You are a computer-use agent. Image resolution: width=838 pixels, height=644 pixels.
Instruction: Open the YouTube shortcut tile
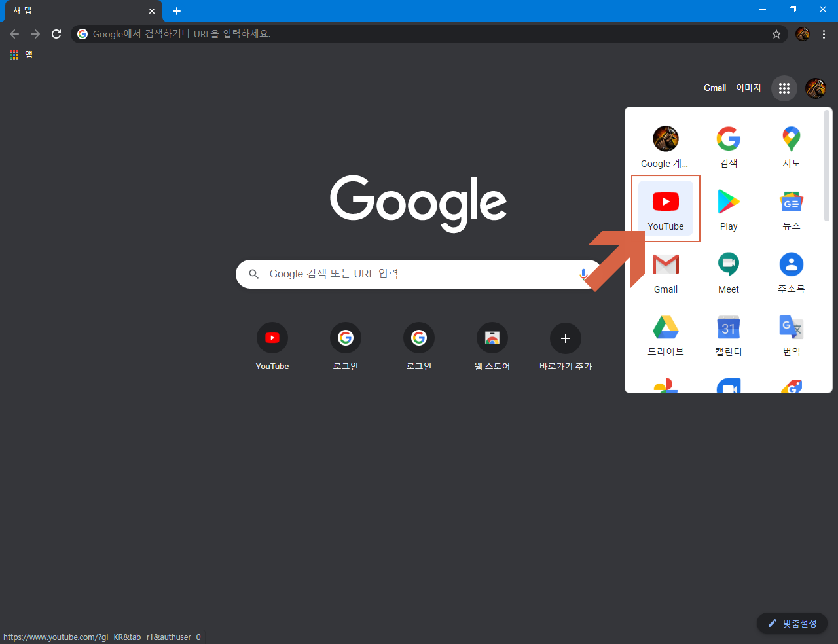272,347
